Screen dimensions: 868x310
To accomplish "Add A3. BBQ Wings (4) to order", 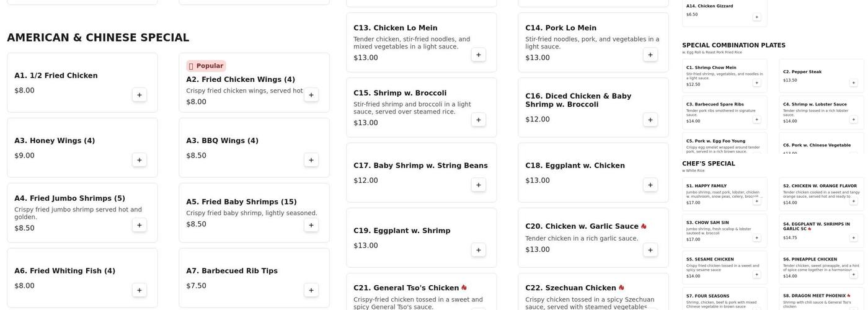I will click(311, 160).
